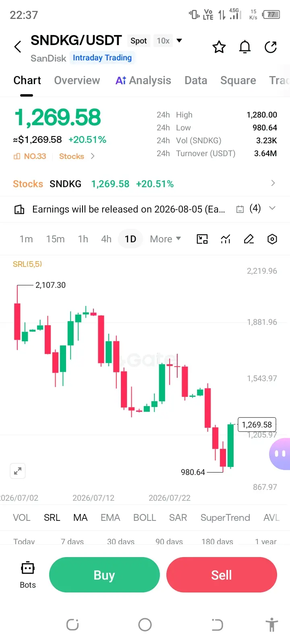The height and width of the screenshot is (644, 290).
Task: Open chart settings hexagon icon
Action: [272, 239]
